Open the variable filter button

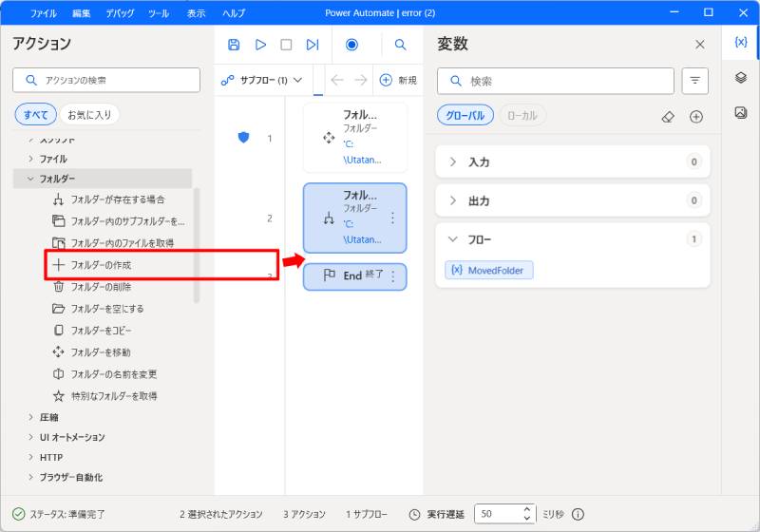tap(695, 81)
